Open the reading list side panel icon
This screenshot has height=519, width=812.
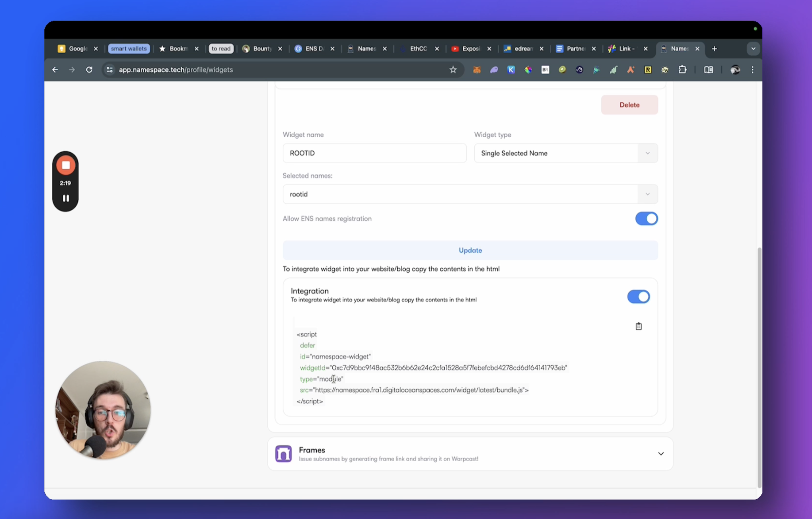pyautogui.click(x=709, y=70)
